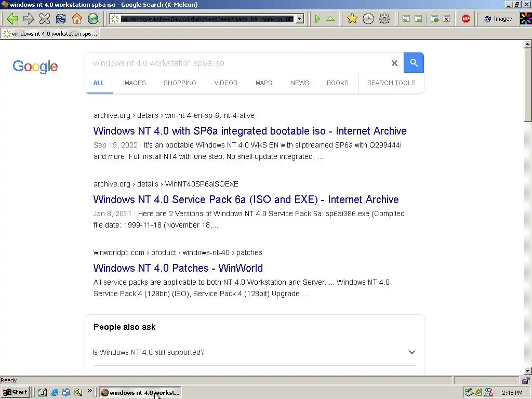Image resolution: width=532 pixels, height=399 pixels.
Task: Switch to the VIDEOS results tab
Action: 225,83
